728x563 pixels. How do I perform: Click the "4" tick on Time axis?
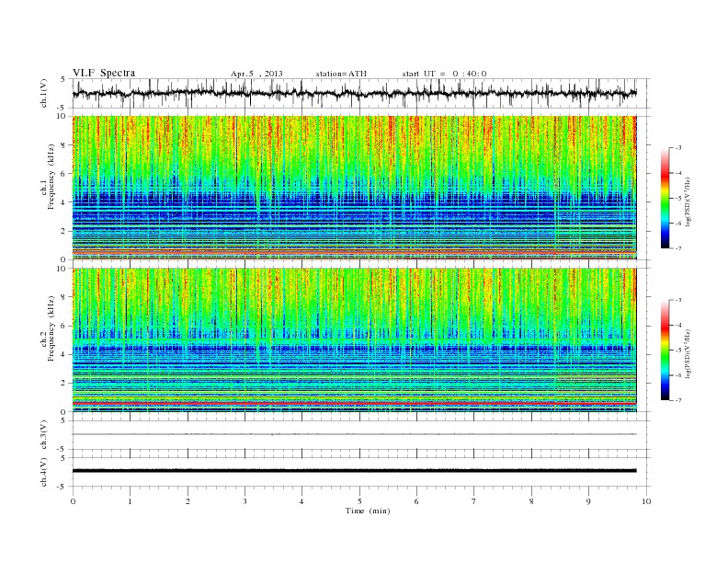[x=301, y=501]
